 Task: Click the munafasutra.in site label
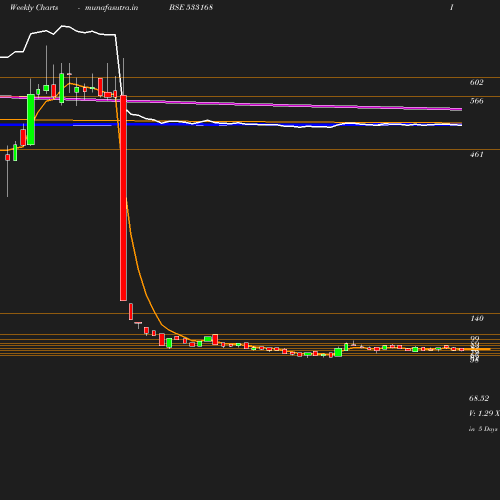pos(111,8)
